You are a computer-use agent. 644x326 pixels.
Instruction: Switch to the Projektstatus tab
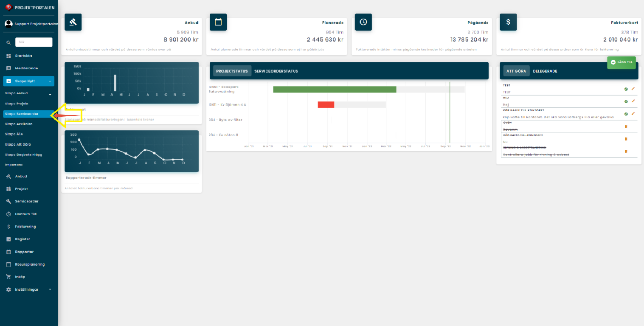(x=232, y=71)
